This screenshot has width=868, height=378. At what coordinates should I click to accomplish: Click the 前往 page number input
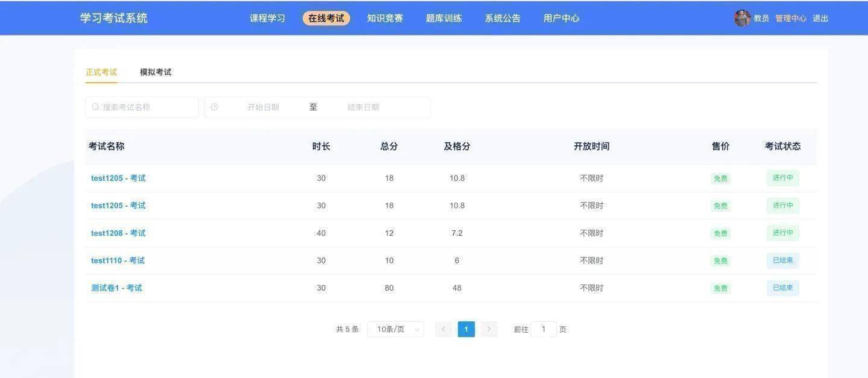(x=544, y=329)
